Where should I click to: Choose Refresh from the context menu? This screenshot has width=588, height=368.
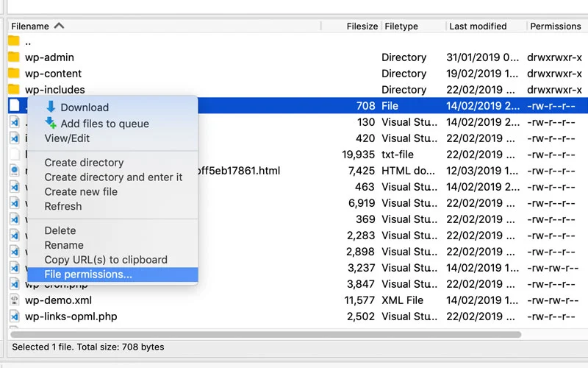(x=63, y=206)
